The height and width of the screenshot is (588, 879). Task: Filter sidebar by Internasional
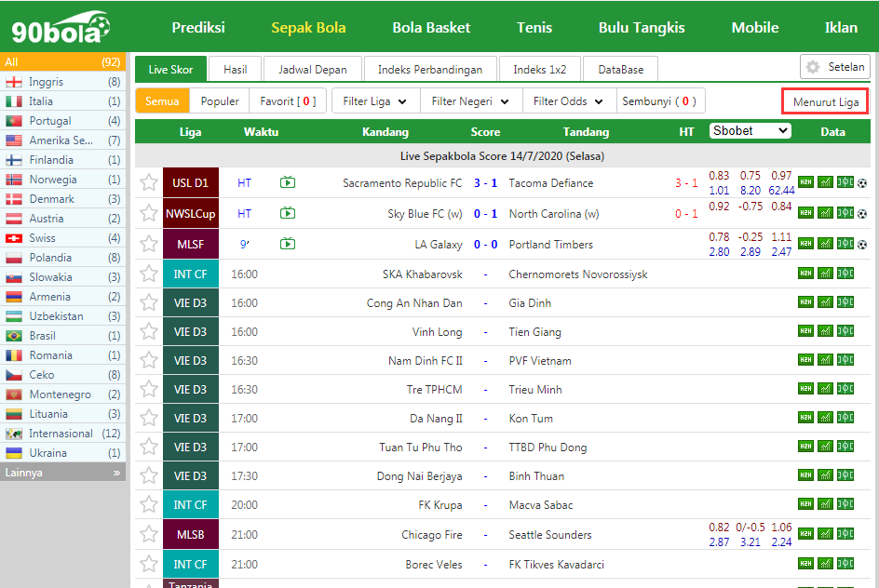[x=62, y=434]
